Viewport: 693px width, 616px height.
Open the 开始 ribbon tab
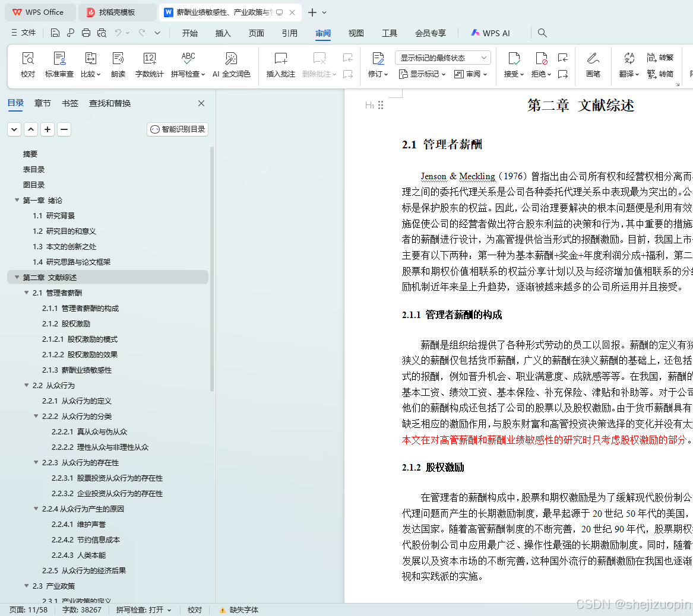click(x=190, y=33)
